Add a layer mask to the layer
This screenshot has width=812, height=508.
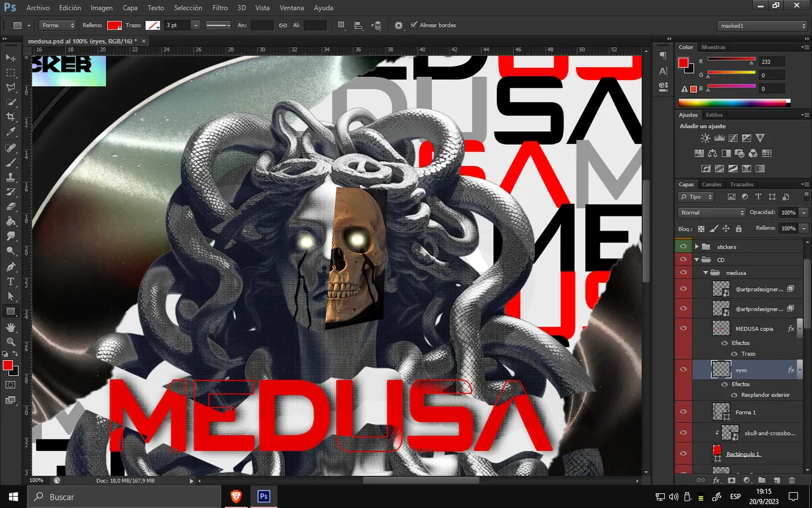coord(731,480)
